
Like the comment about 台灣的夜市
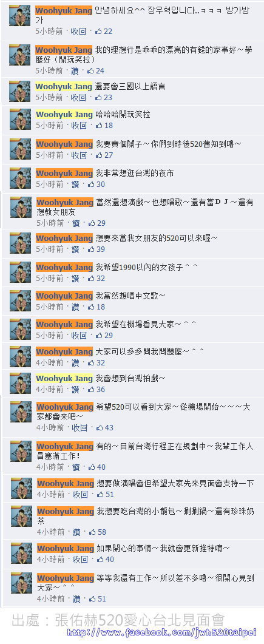[75, 185]
